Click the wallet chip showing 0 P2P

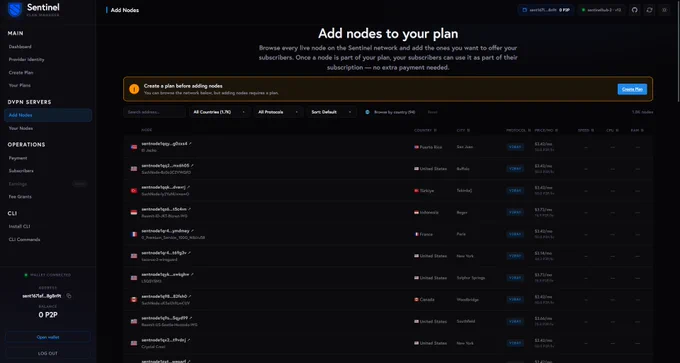546,10
